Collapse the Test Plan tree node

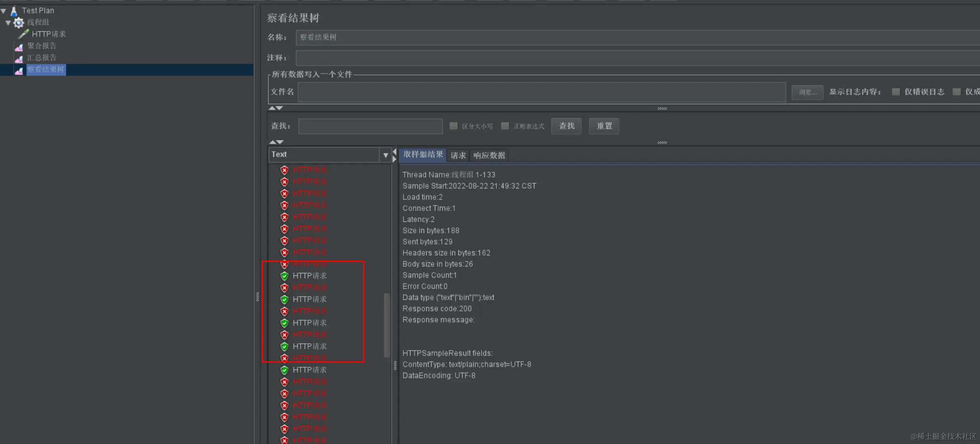point(4,11)
